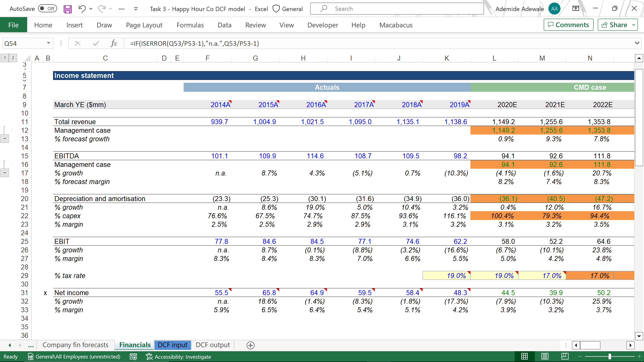The height and width of the screenshot is (362, 644).
Task: Click Accessibility Investigate status icon
Action: click(149, 356)
